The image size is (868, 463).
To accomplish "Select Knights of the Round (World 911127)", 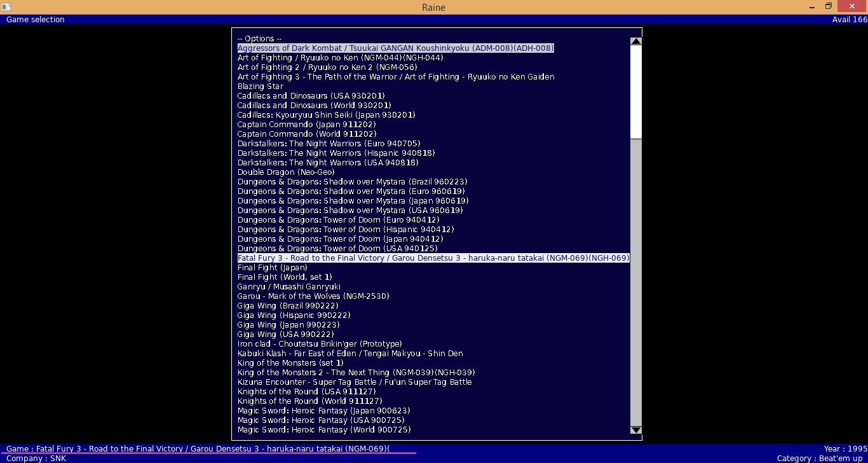I will pos(310,401).
